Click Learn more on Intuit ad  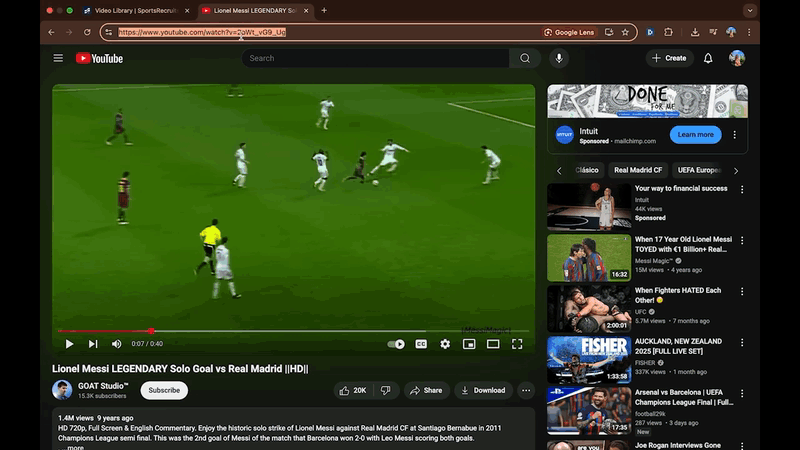pyautogui.click(x=695, y=135)
